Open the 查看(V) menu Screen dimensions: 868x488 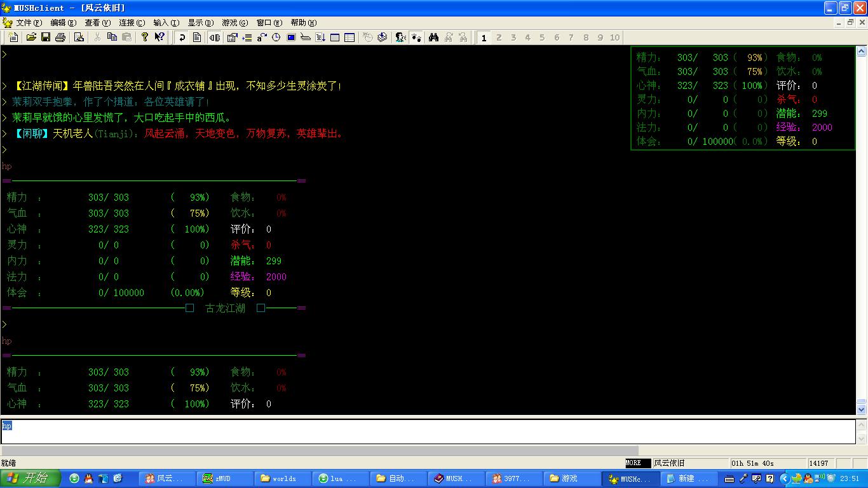(x=97, y=23)
